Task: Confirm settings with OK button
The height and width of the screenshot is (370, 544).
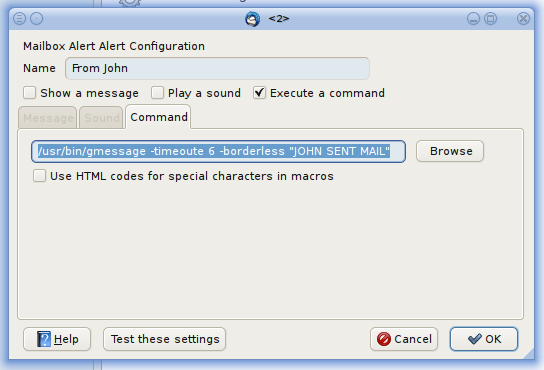Action: (x=484, y=339)
